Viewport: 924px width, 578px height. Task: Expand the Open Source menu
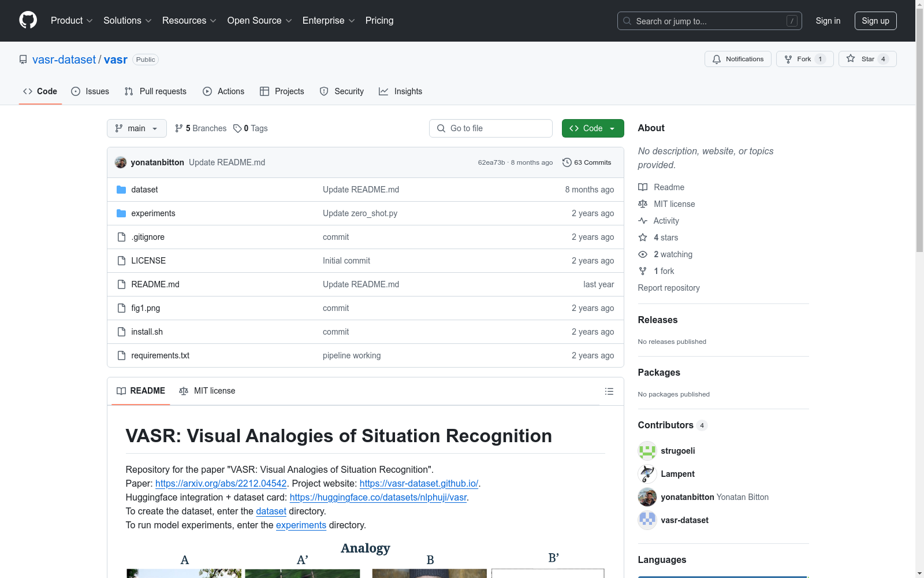tap(260, 21)
